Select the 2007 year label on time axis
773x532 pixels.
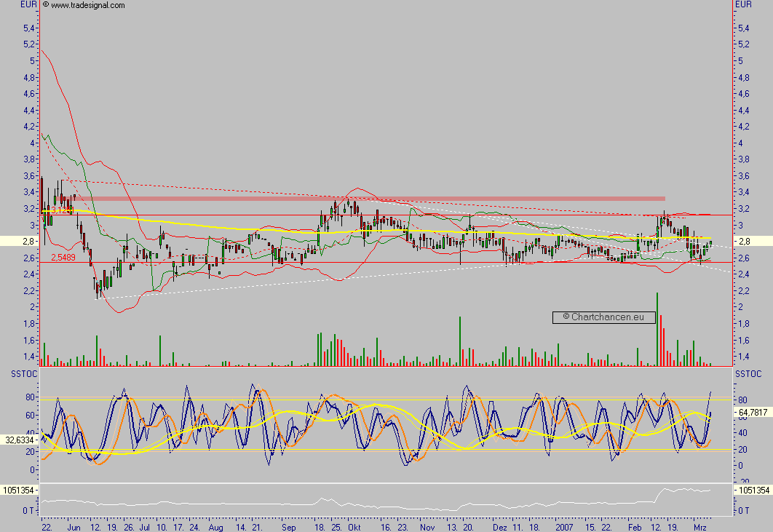click(x=564, y=527)
